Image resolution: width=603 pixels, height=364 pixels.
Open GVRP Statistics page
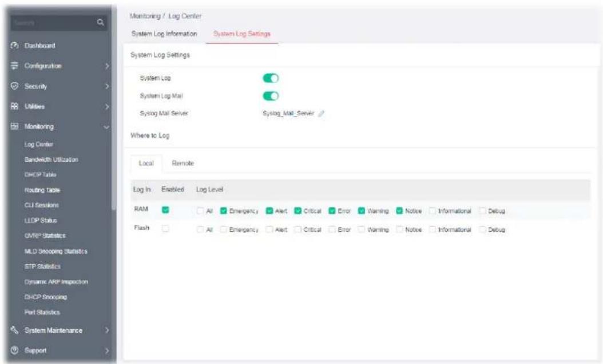pos(45,236)
